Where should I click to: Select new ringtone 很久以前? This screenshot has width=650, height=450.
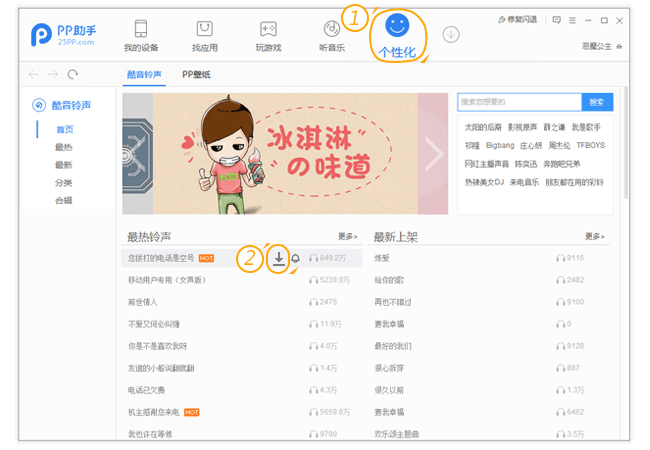coord(389,390)
